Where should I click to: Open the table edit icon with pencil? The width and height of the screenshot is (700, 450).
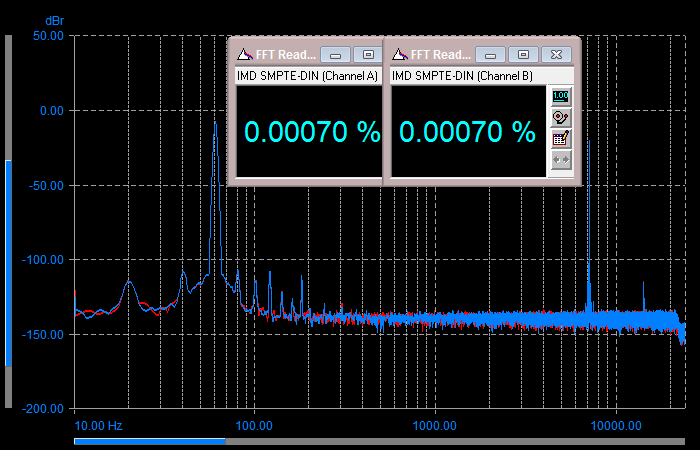tap(561, 138)
